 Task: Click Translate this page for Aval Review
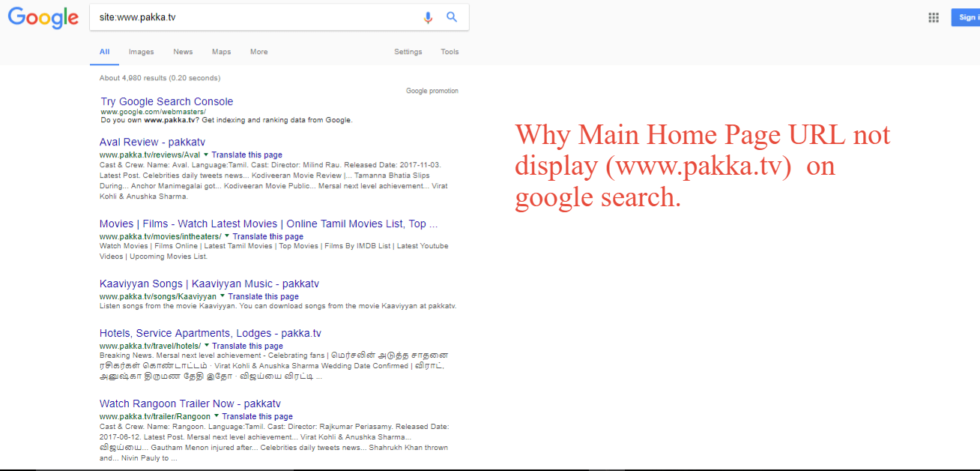[x=247, y=155]
